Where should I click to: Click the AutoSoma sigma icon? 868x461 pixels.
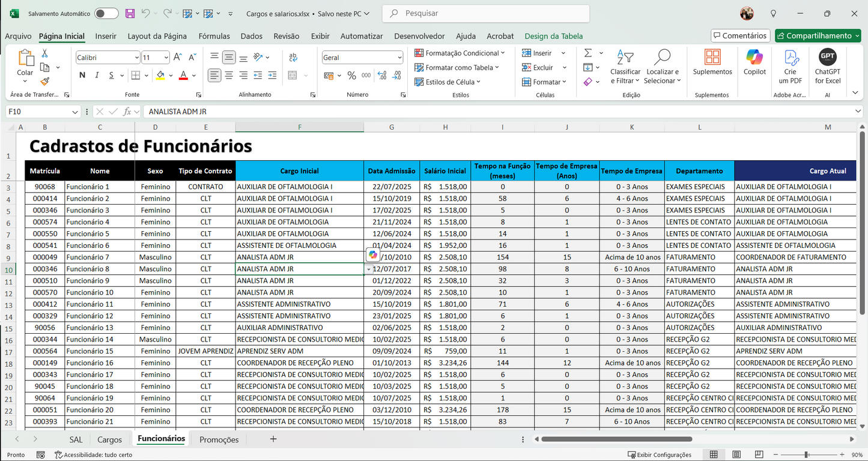tap(588, 53)
